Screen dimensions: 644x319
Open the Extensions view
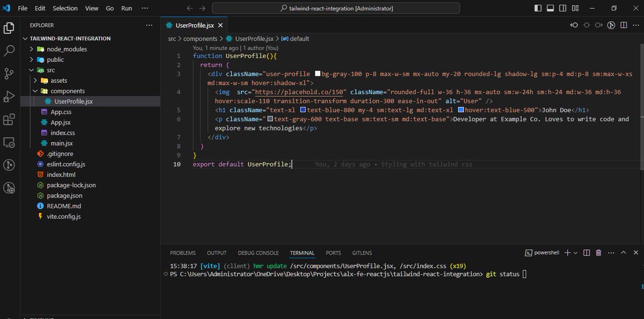(9, 119)
